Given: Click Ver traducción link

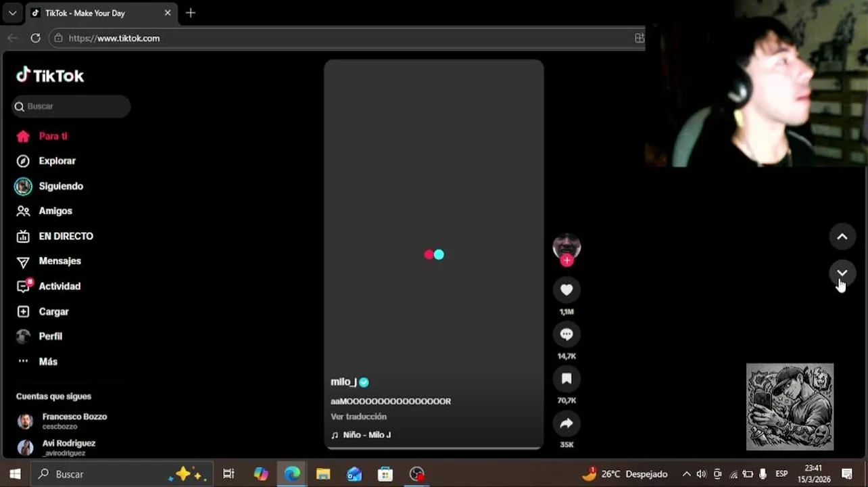Looking at the screenshot, I should pos(358,417).
